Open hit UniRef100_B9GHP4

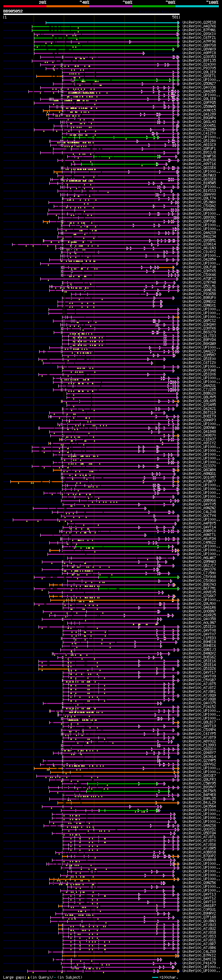coord(199,118)
